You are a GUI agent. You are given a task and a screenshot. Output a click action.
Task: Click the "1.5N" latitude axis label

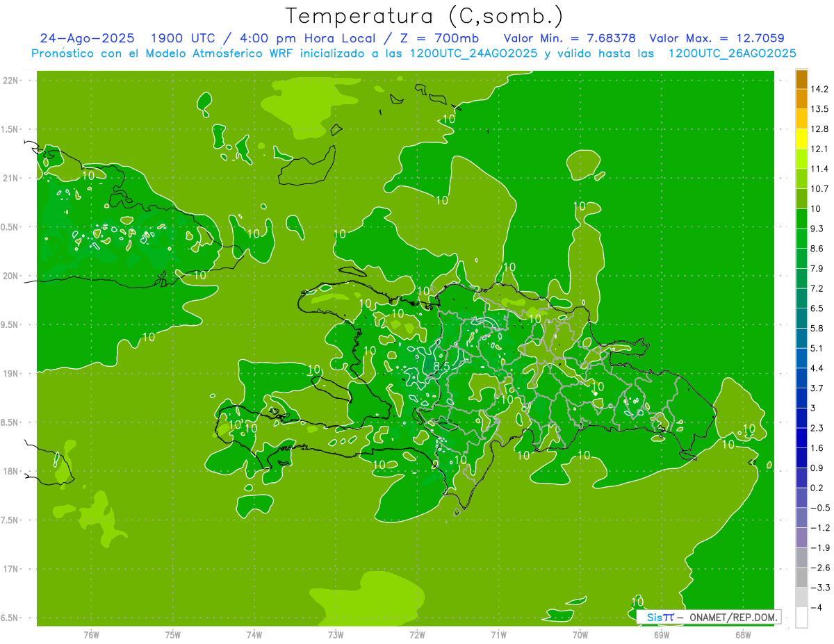tap(10, 129)
